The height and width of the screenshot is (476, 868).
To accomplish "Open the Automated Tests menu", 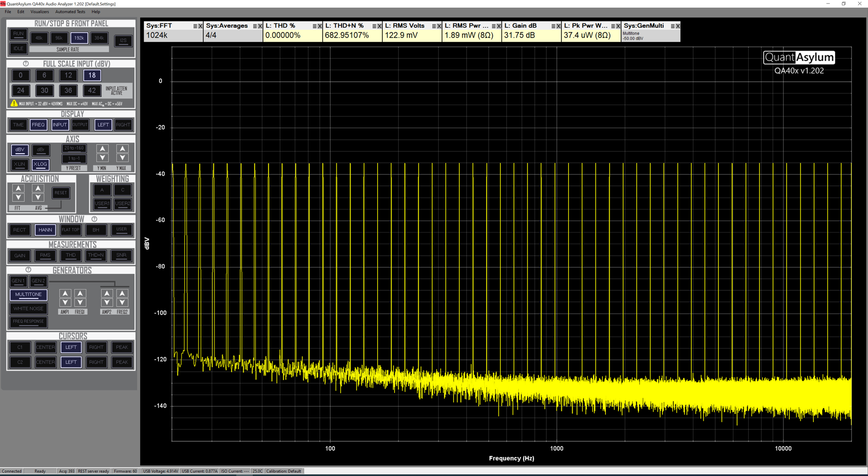I will click(70, 12).
